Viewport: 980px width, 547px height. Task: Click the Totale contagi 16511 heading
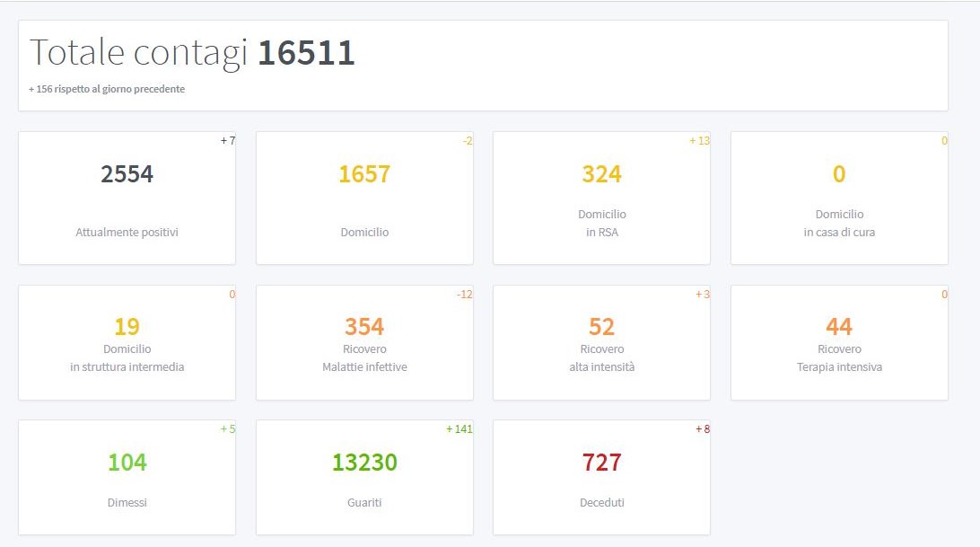point(192,53)
